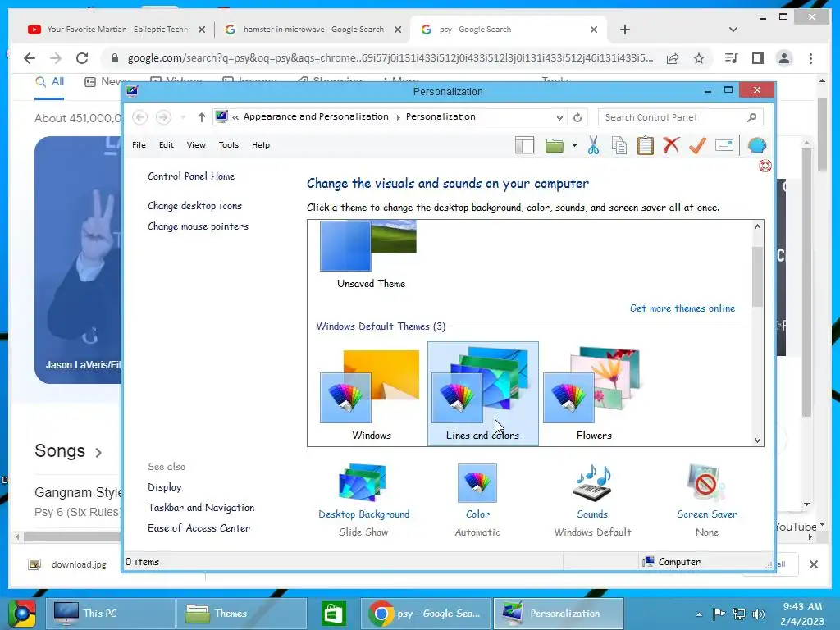Open the File menu

coord(139,144)
